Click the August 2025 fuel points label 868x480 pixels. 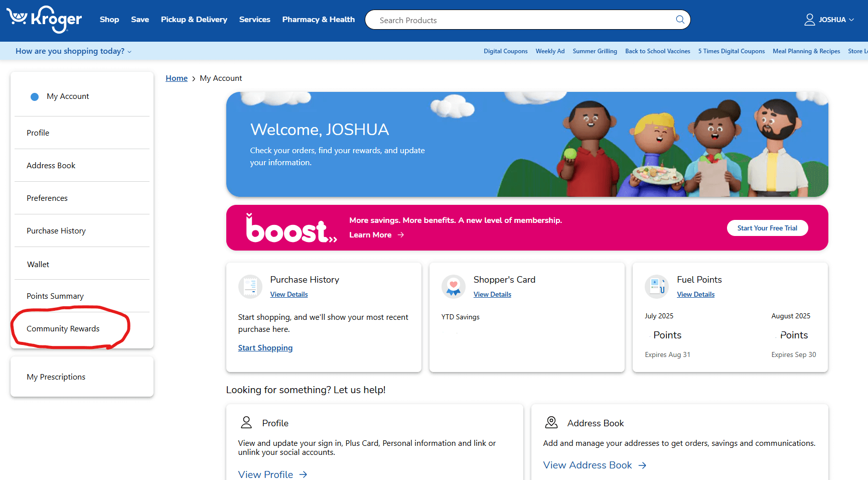click(791, 316)
